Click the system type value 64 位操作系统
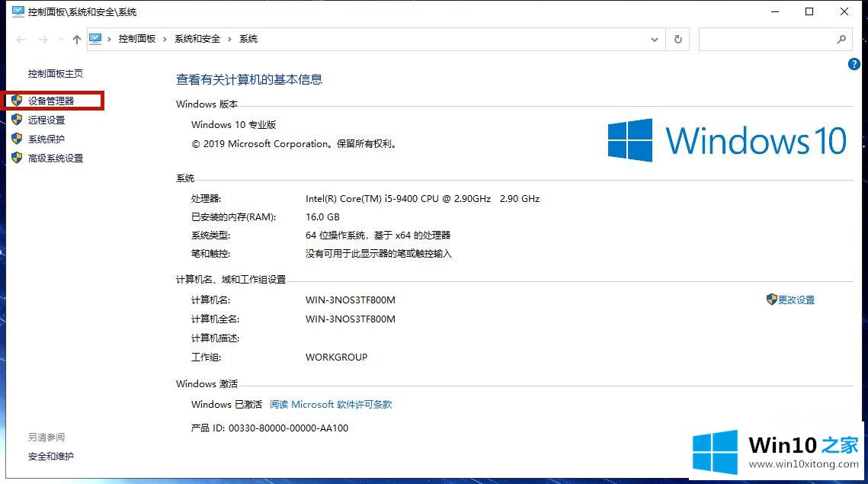This screenshot has height=484, width=868. [x=378, y=236]
